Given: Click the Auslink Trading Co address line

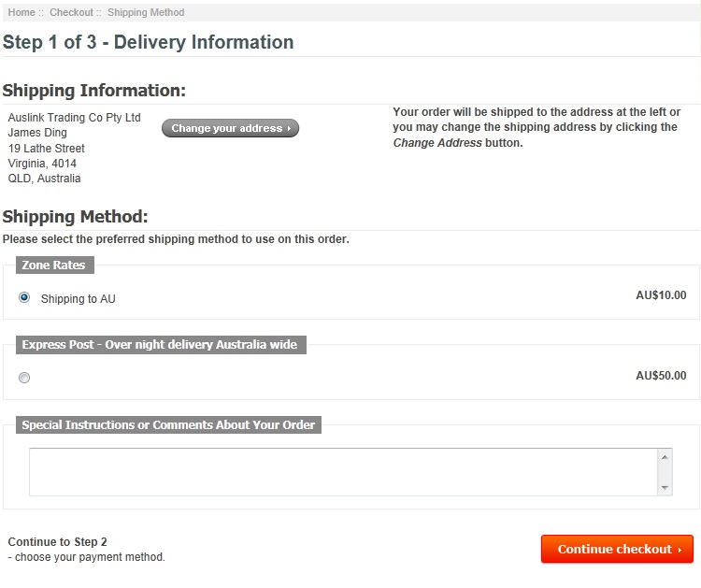Looking at the screenshot, I should tap(74, 118).
